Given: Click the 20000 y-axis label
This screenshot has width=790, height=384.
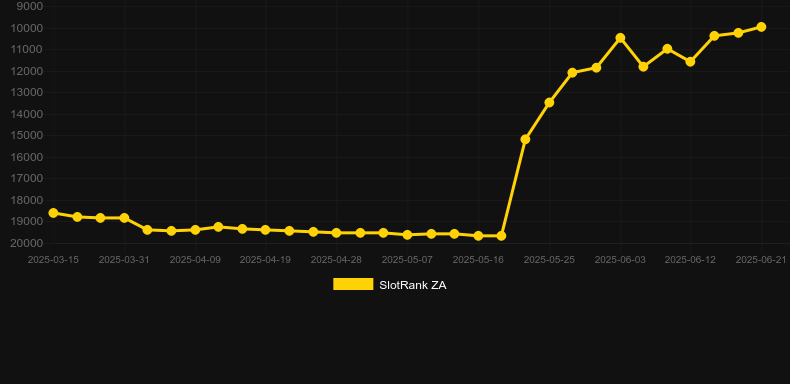Looking at the screenshot, I should 27,243.
